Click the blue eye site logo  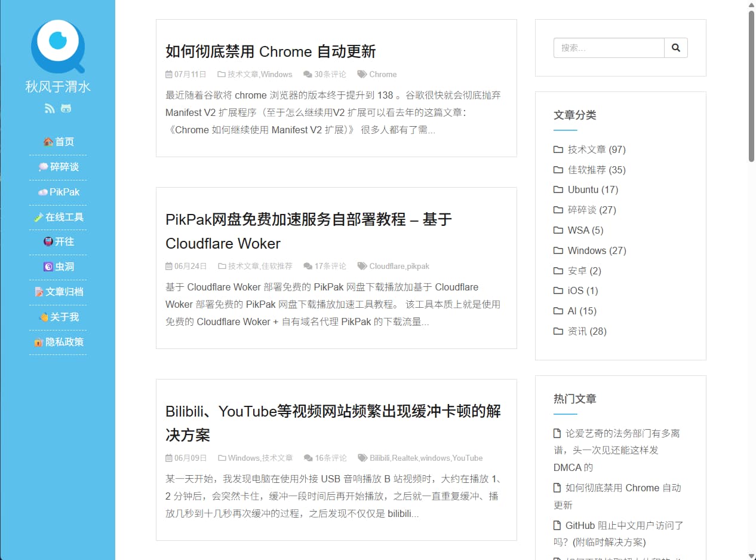(58, 46)
